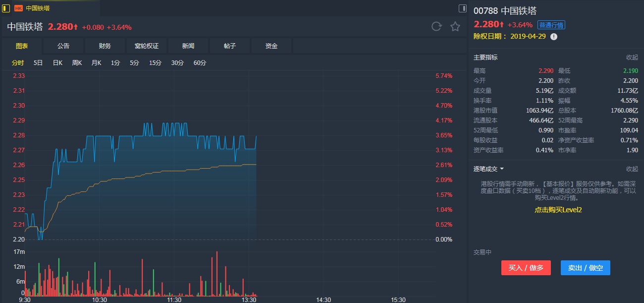Refresh the stock quote data
Screen dimensions: 644x303
(436, 27)
